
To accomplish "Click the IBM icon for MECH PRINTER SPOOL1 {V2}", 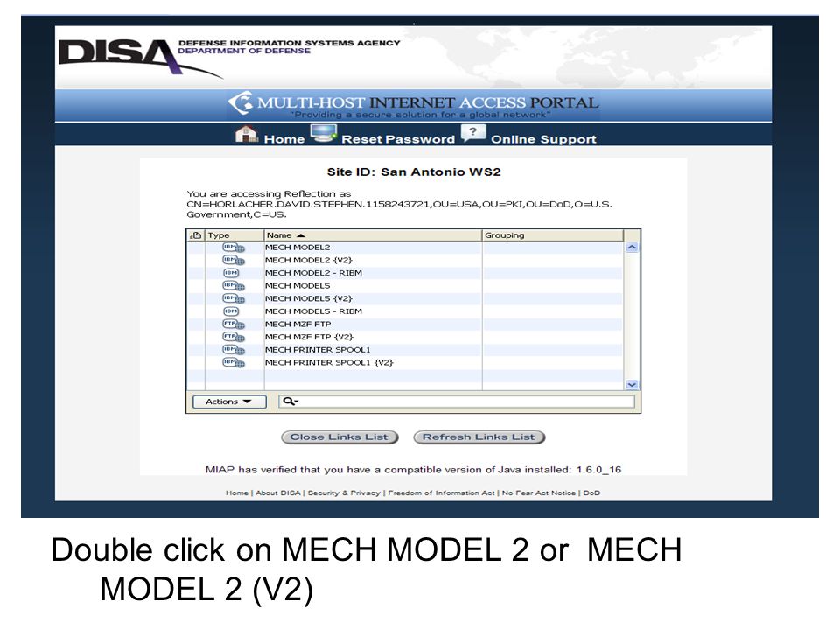I will coord(234,363).
